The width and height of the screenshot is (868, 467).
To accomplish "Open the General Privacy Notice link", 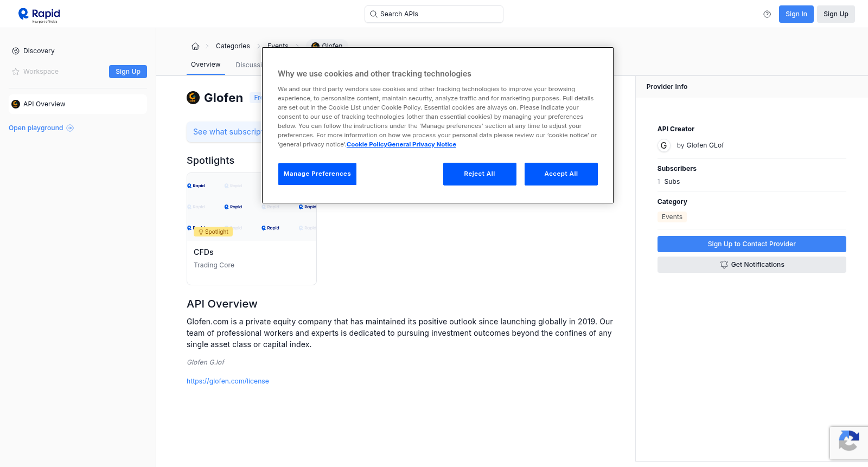I will pyautogui.click(x=422, y=144).
